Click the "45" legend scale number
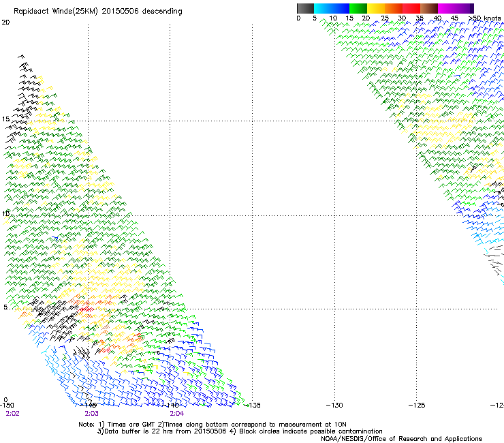 click(454, 18)
